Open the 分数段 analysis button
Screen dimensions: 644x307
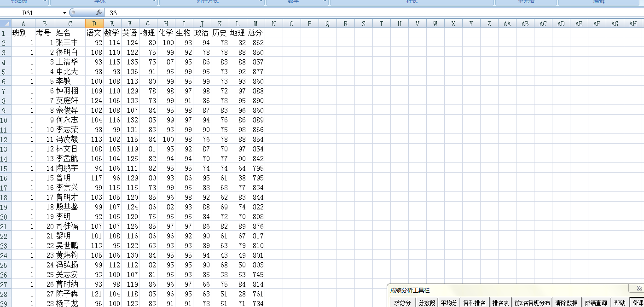pos(427,303)
